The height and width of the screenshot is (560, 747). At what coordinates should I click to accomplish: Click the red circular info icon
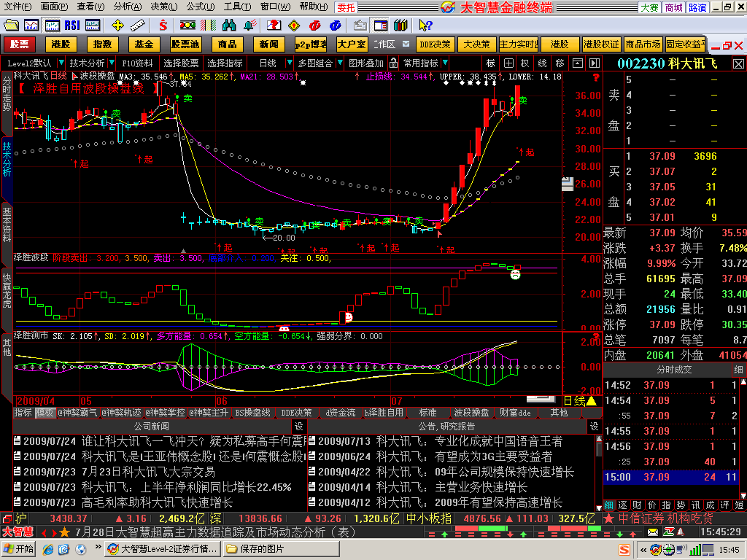315,26
